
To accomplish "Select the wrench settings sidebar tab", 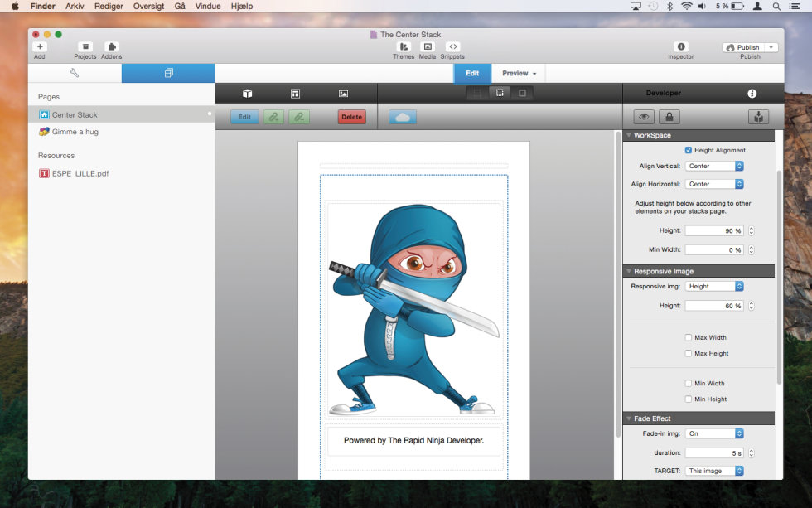I will 75,73.
